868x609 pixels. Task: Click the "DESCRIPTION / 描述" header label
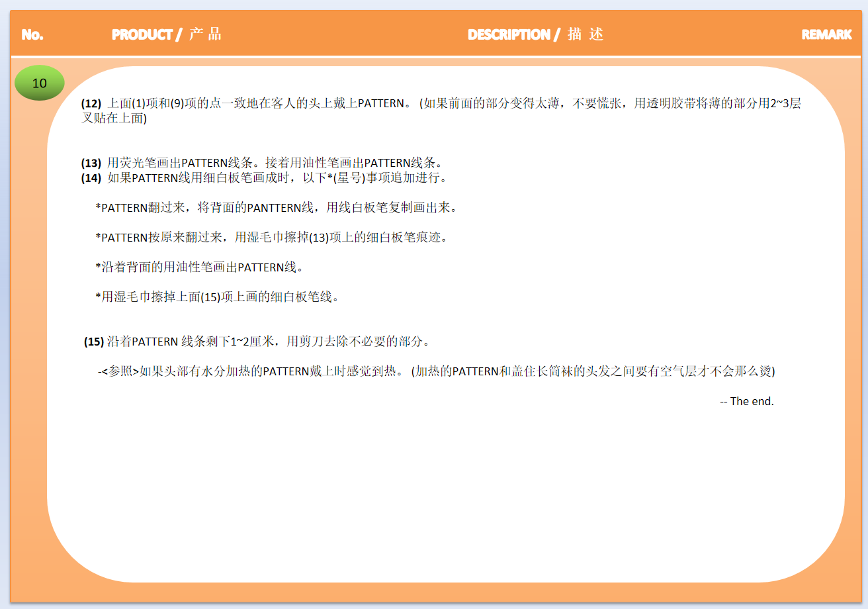click(x=535, y=34)
